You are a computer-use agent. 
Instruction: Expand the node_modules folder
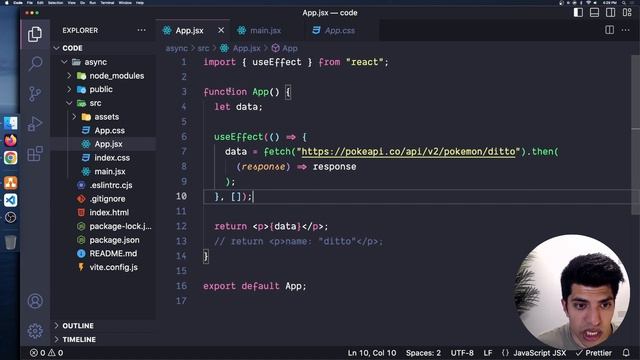(69, 76)
